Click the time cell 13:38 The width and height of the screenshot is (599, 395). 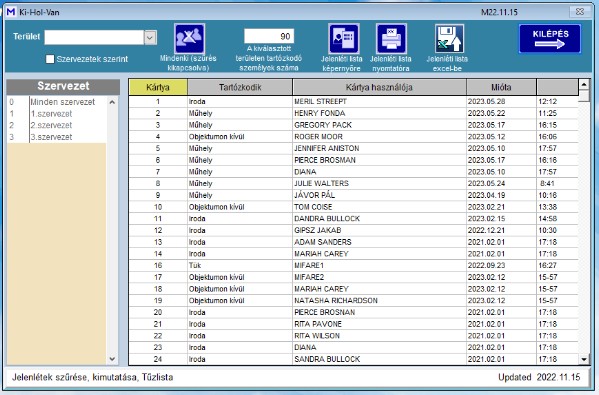point(557,207)
